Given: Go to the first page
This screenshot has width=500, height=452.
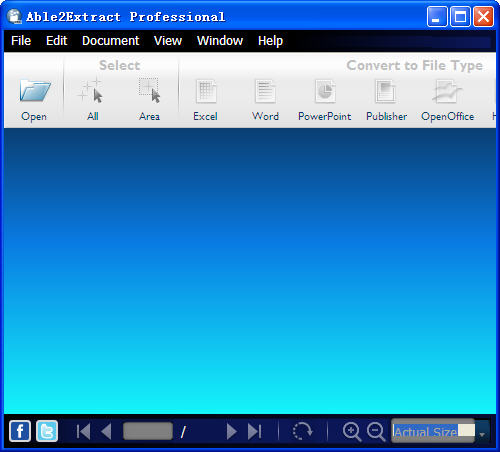Looking at the screenshot, I should tap(83, 432).
